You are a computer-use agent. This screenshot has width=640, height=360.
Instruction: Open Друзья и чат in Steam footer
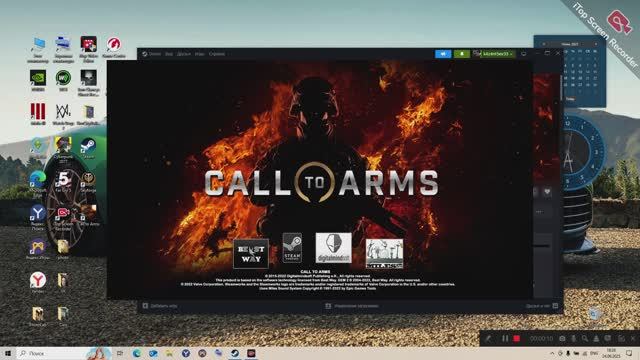(x=542, y=306)
